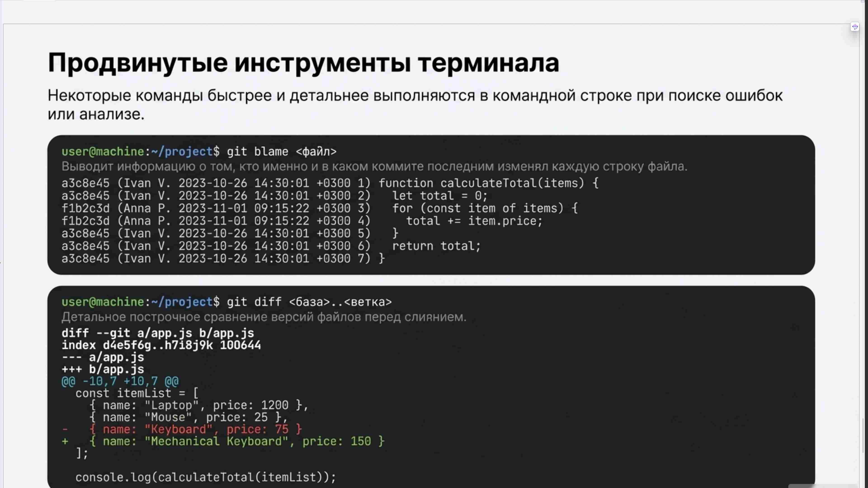Click the "console.log(calculateTotal(itemList));" line
The image size is (868, 488).
click(205, 478)
